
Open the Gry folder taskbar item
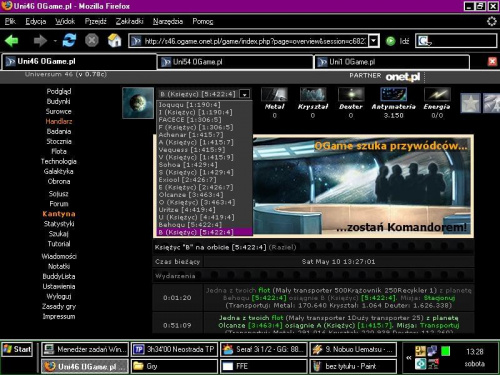click(174, 366)
